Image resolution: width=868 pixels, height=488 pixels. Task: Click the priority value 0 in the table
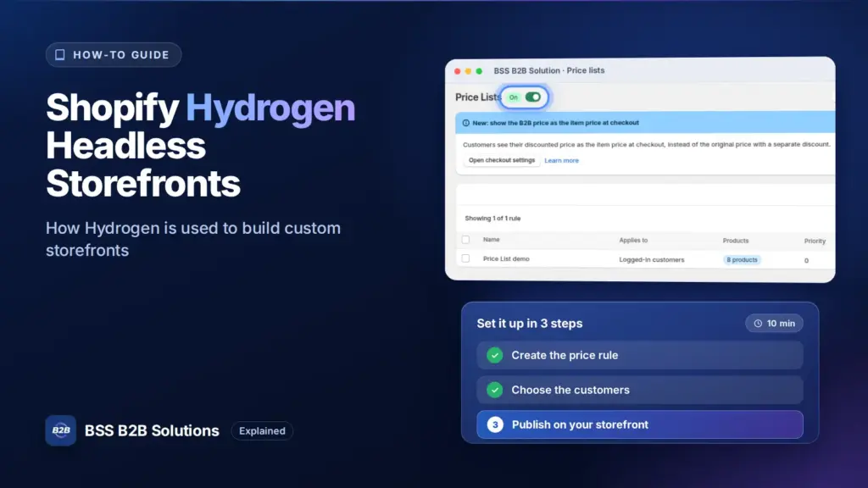[807, 261]
